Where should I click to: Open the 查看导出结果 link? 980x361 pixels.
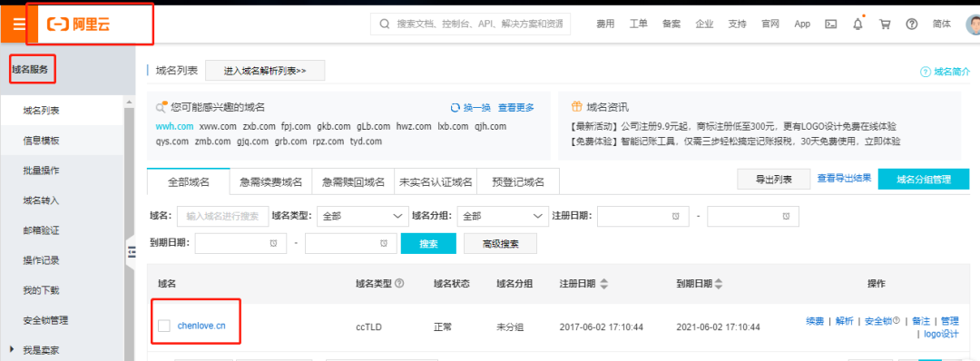[x=844, y=178]
